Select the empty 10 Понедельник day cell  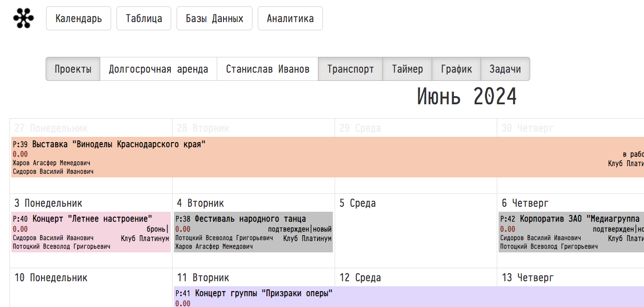(x=90, y=293)
